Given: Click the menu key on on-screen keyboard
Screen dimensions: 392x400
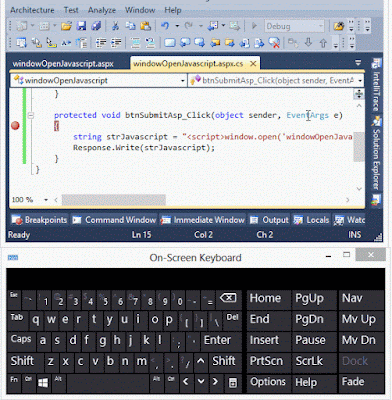Looking at the screenshot, I should [233, 382].
